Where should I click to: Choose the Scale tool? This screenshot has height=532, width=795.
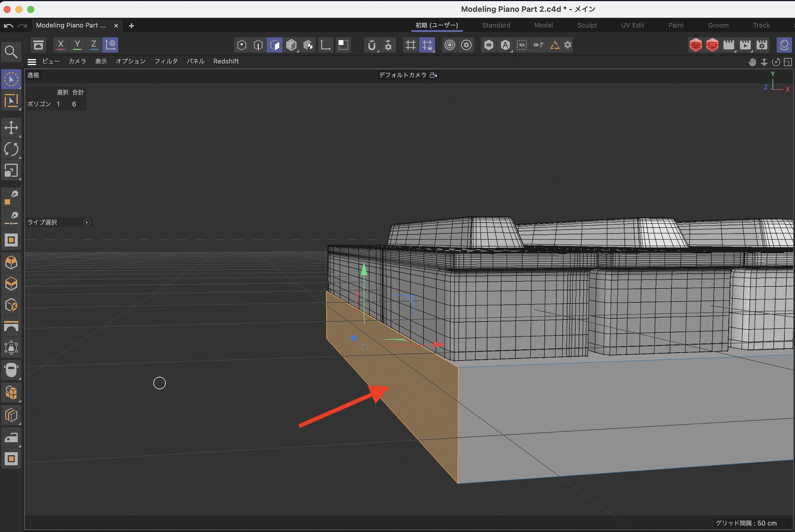click(x=11, y=171)
